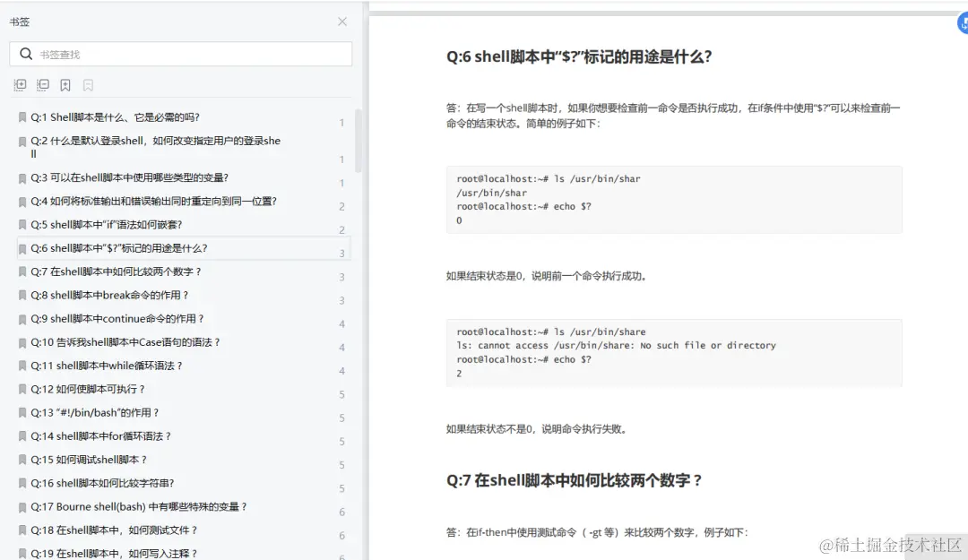Screen dimensions: 968x560
Task: Open bookmark Q:10 Case语句的语法
Action: pos(125,342)
